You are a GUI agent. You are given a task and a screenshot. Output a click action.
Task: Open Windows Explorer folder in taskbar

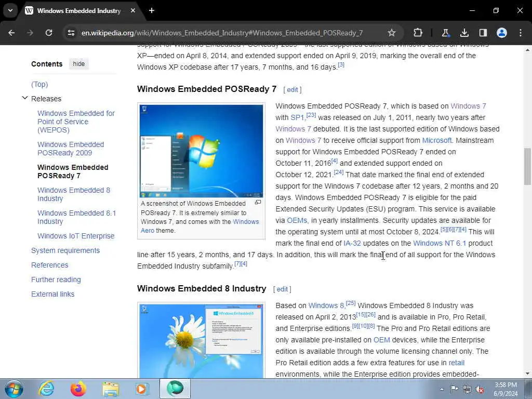pos(111,389)
